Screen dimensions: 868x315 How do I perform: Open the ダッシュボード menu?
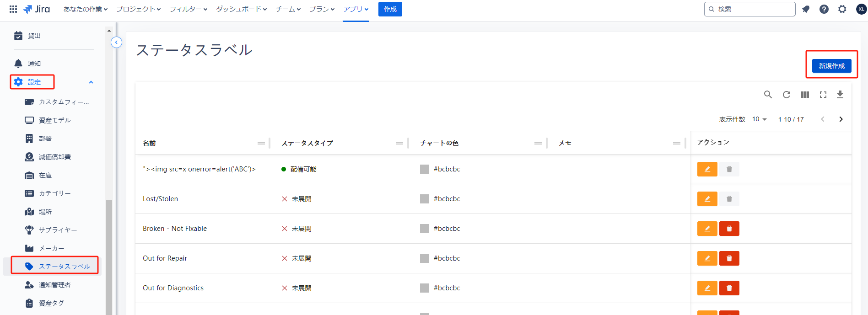(241, 9)
